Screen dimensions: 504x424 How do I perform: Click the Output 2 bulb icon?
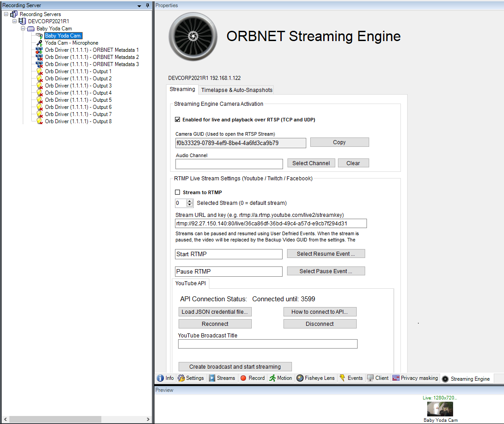39,79
